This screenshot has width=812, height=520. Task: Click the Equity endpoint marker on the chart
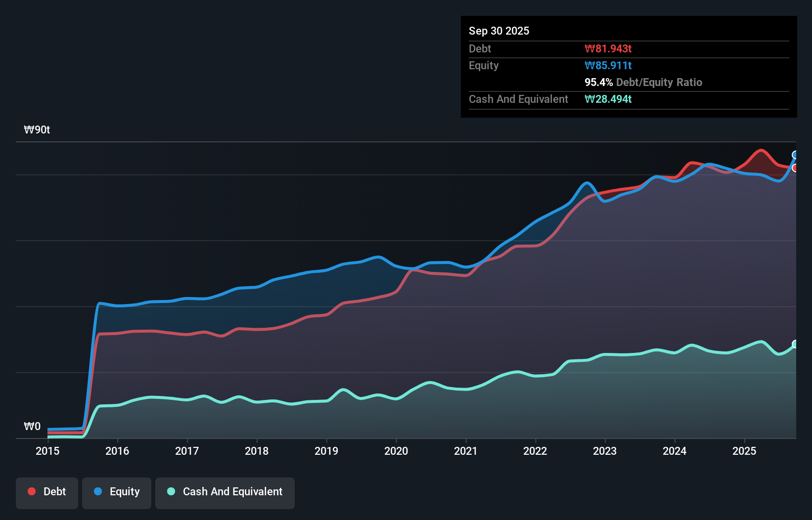pyautogui.click(x=795, y=156)
